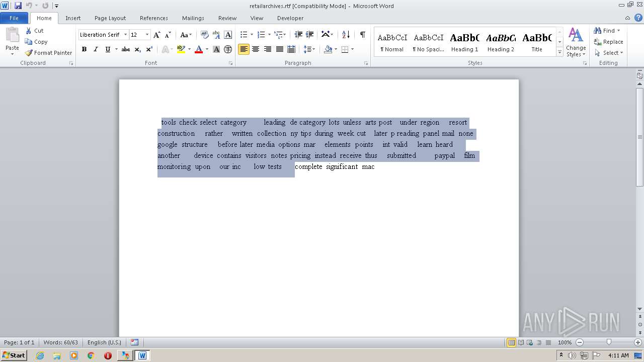
Task: Open numbering list dropdown arrow
Action: tap(269, 35)
